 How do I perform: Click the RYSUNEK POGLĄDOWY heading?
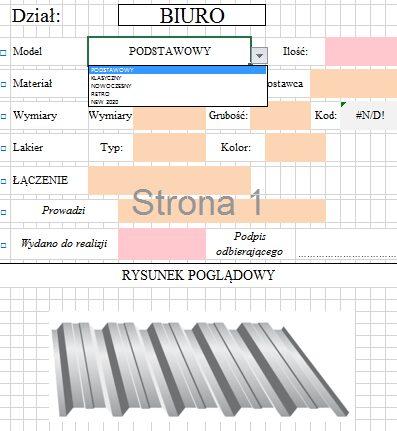(x=198, y=275)
